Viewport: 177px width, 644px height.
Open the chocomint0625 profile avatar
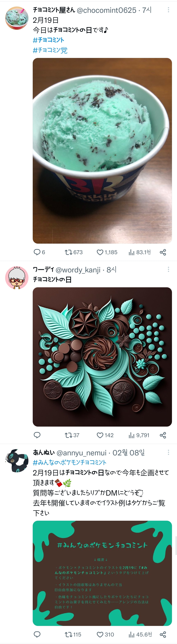(x=17, y=18)
